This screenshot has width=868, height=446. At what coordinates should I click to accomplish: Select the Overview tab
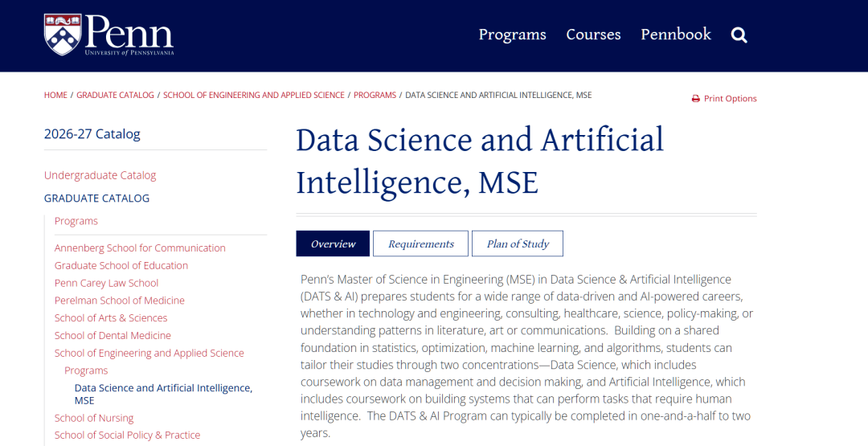point(333,243)
